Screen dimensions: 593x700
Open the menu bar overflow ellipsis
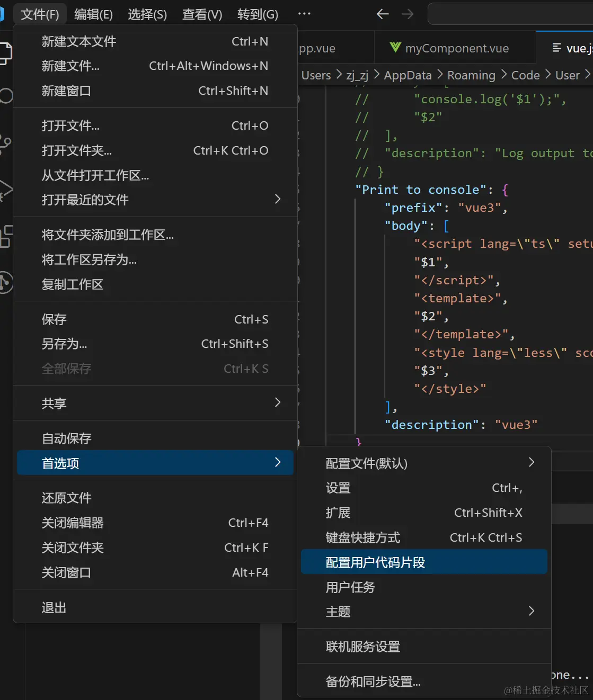click(x=304, y=14)
